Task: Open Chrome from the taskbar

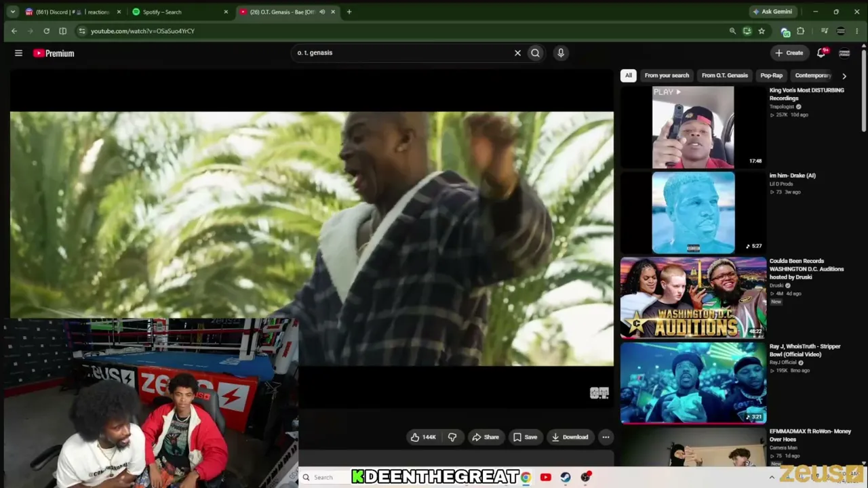Action: (526, 477)
